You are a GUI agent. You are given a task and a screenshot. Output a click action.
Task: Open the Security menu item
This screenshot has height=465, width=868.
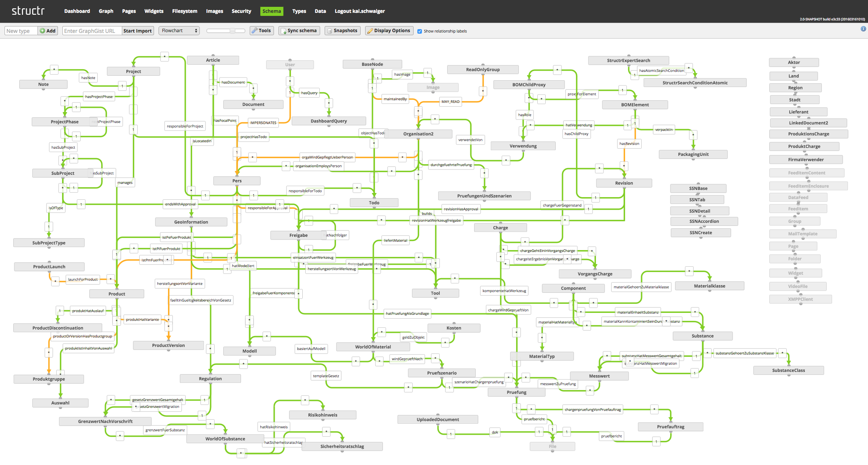click(x=241, y=11)
